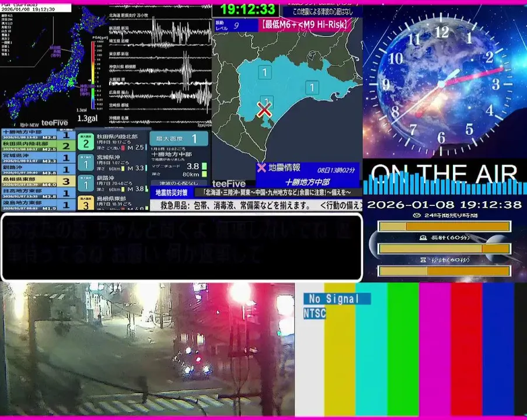Select 宮城県沖 M3.3 row dated 01:07

[38, 157]
